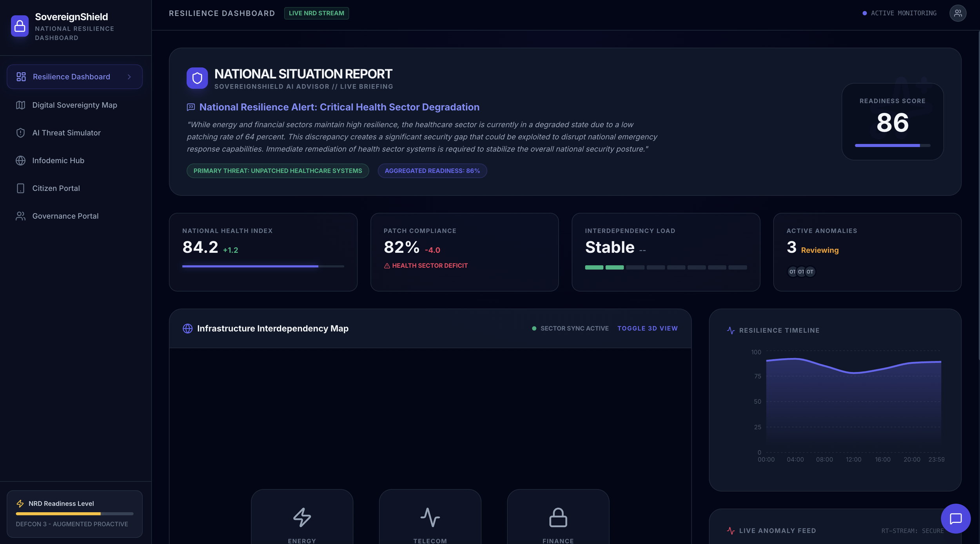Select the Finance sector lock icon
The height and width of the screenshot is (544, 980).
[x=558, y=517]
